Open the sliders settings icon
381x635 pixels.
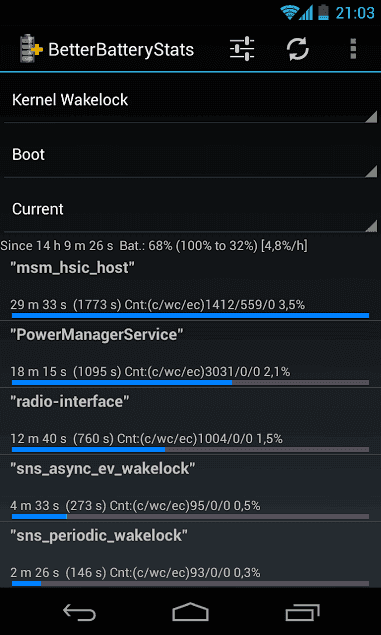[x=242, y=49]
